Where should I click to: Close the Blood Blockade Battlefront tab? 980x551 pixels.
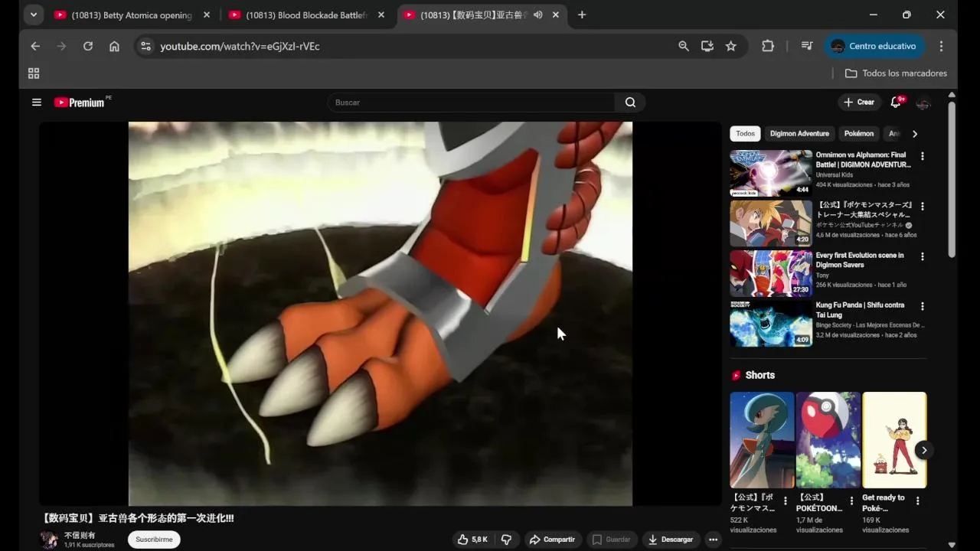click(381, 15)
